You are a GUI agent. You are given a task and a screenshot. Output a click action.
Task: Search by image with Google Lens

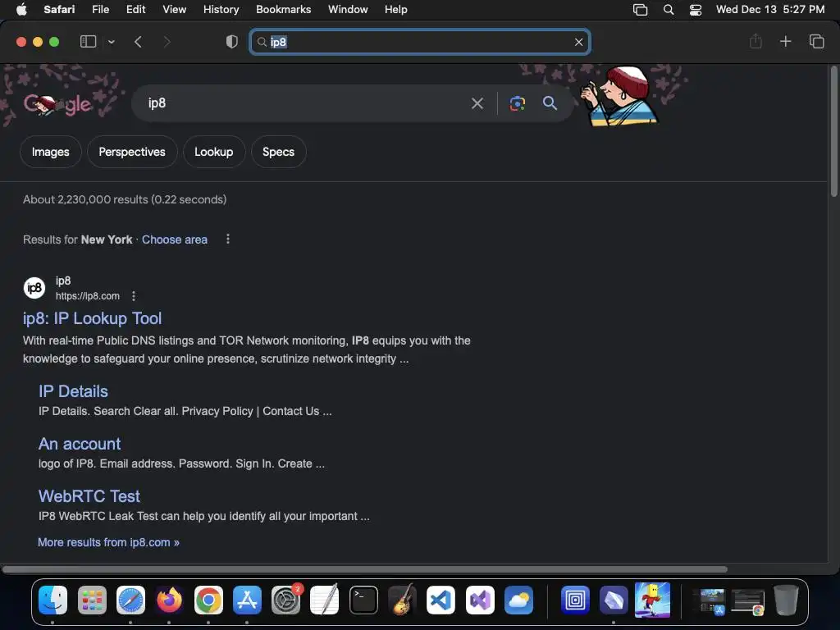point(517,103)
